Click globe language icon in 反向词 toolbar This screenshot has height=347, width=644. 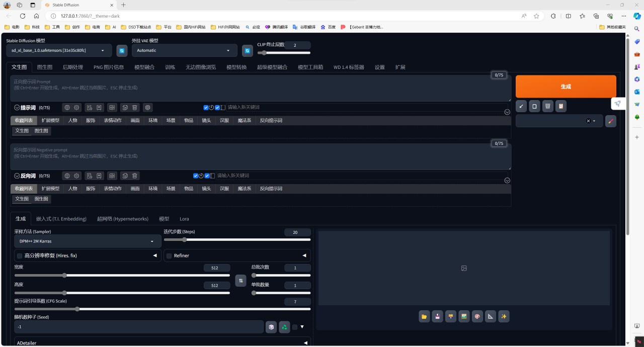tap(67, 176)
